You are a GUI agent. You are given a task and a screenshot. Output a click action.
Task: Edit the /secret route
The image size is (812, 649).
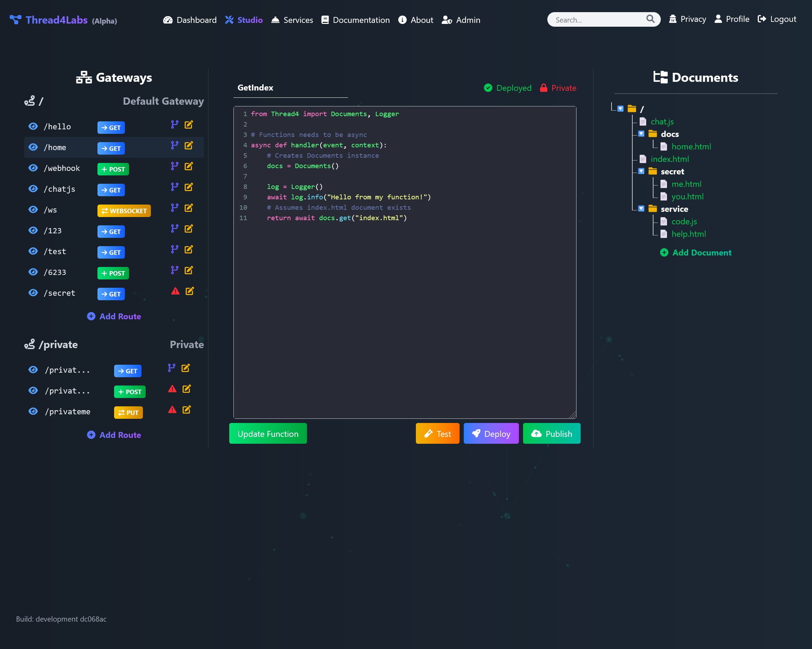190,291
